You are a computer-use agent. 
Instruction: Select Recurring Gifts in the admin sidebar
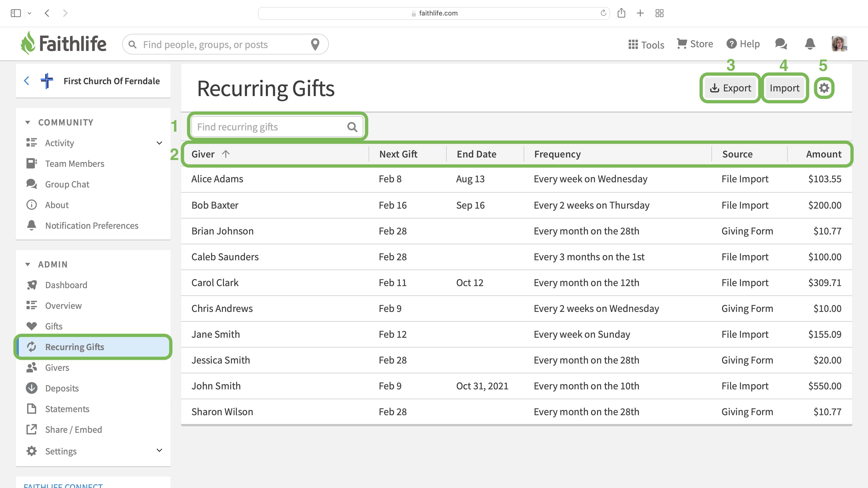pyautogui.click(x=93, y=347)
